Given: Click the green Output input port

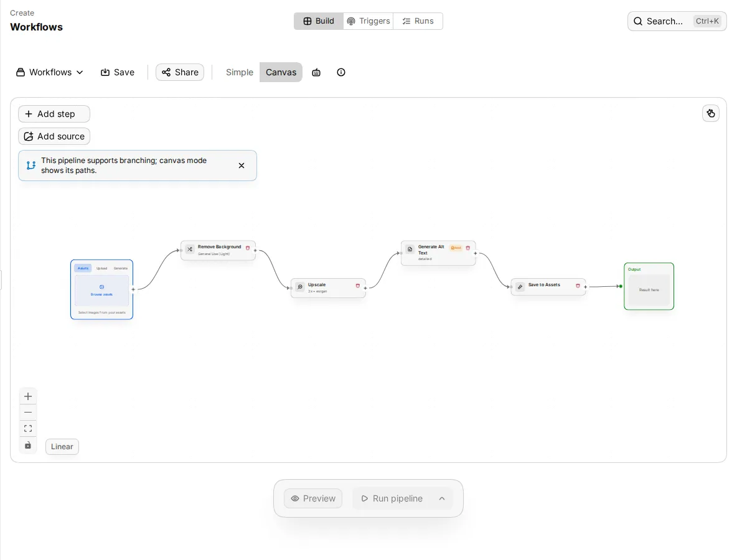Looking at the screenshot, I should (x=621, y=286).
